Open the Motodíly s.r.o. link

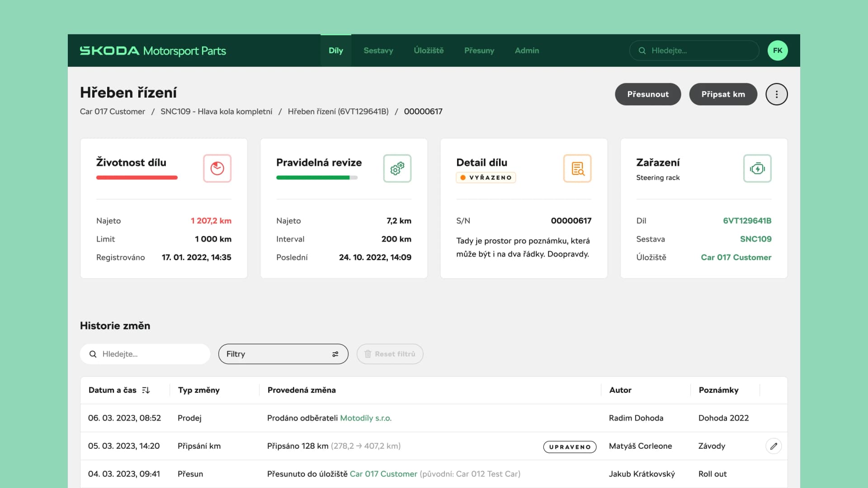366,418
